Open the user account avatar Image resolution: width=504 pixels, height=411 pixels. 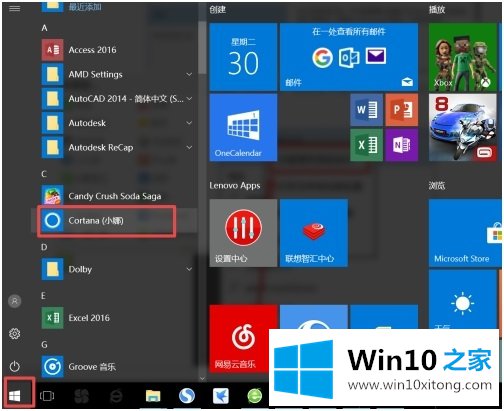point(15,301)
